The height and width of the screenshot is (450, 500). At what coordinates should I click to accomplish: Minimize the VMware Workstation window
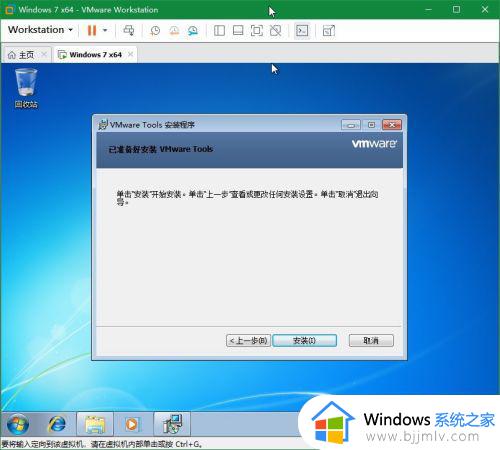(x=429, y=10)
